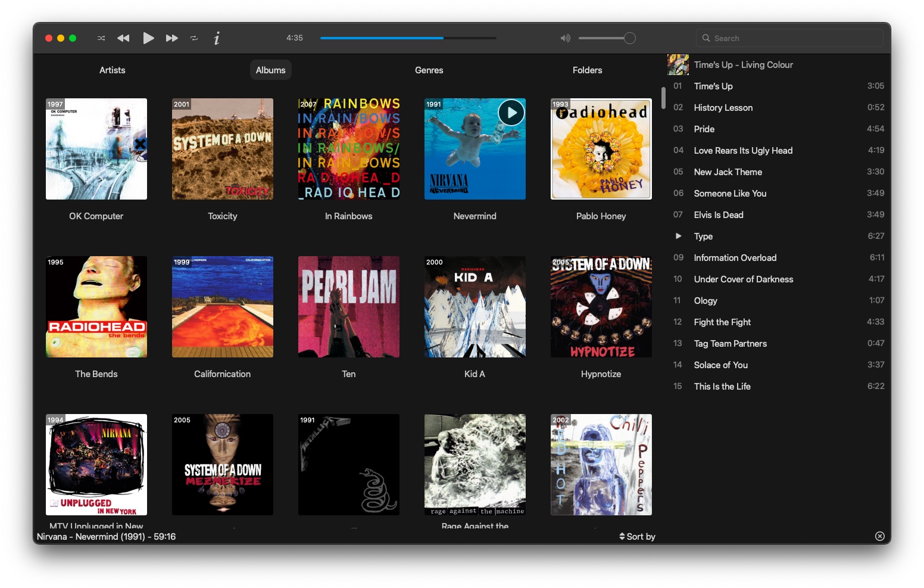Select the OK Computer album cover

[x=96, y=149]
